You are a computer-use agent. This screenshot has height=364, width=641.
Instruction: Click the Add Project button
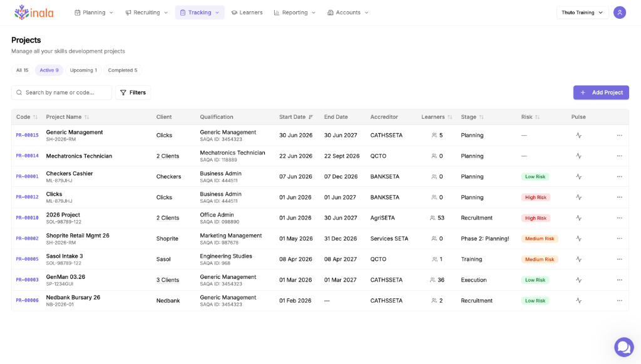[601, 93]
